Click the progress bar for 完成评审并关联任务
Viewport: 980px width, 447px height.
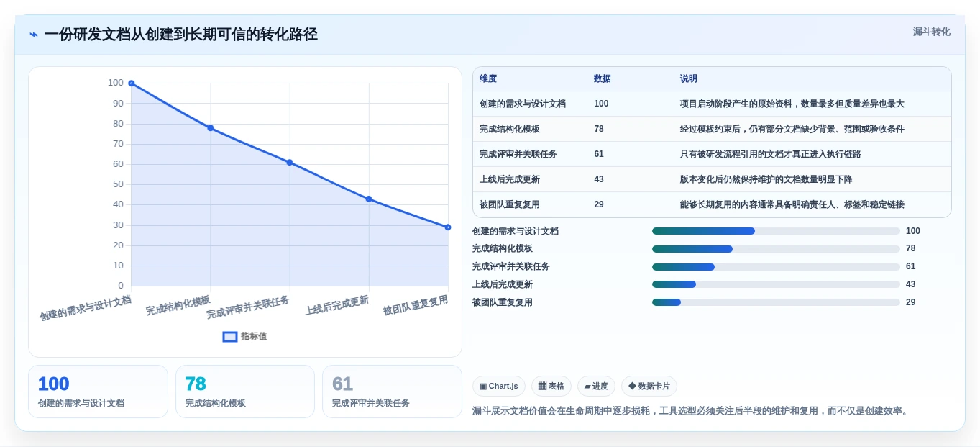(x=776, y=266)
